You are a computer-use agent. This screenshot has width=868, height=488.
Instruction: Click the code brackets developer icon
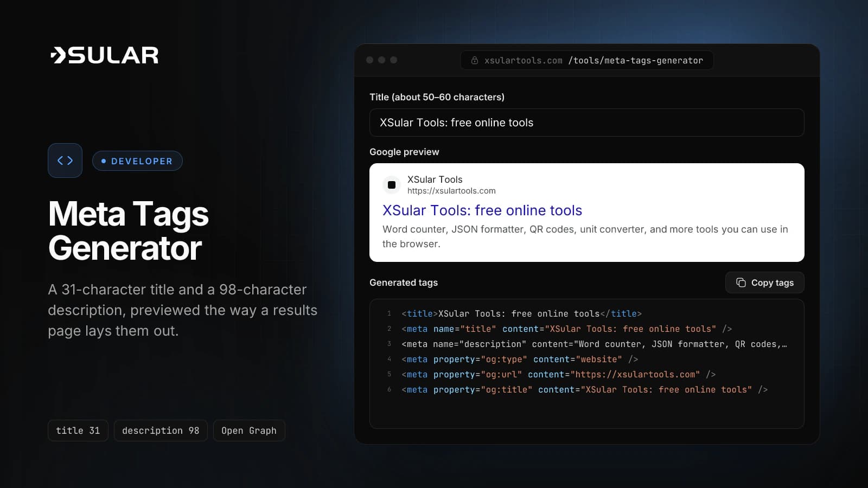coord(65,160)
